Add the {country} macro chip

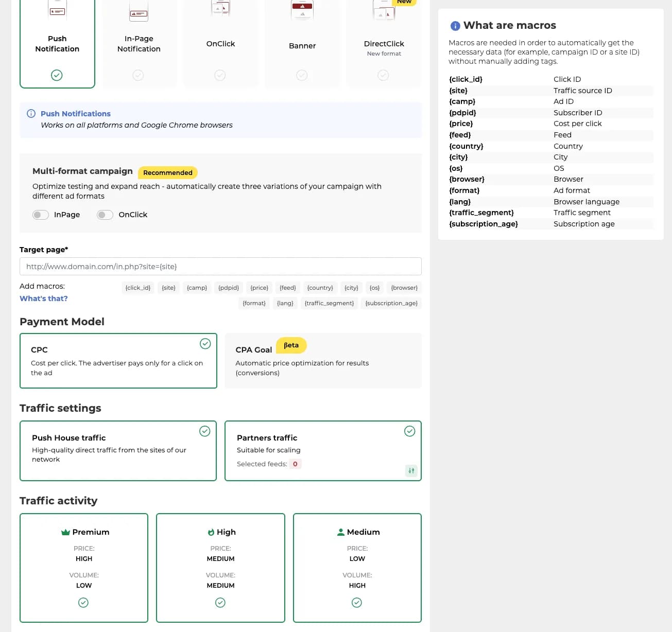320,288
